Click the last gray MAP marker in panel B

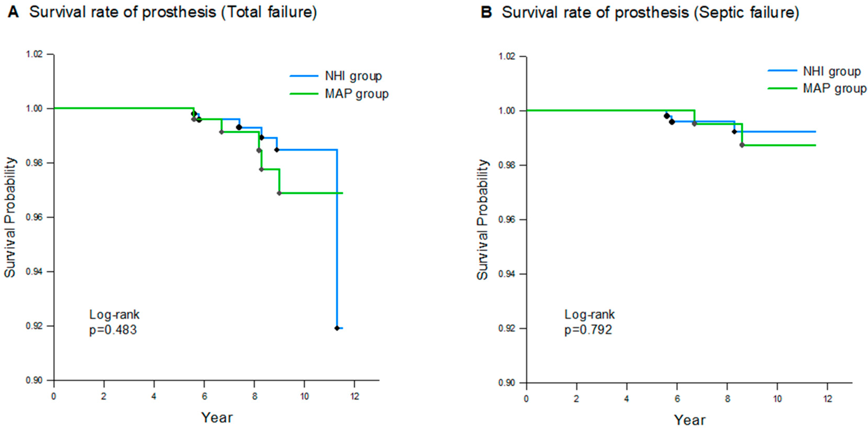742,145
